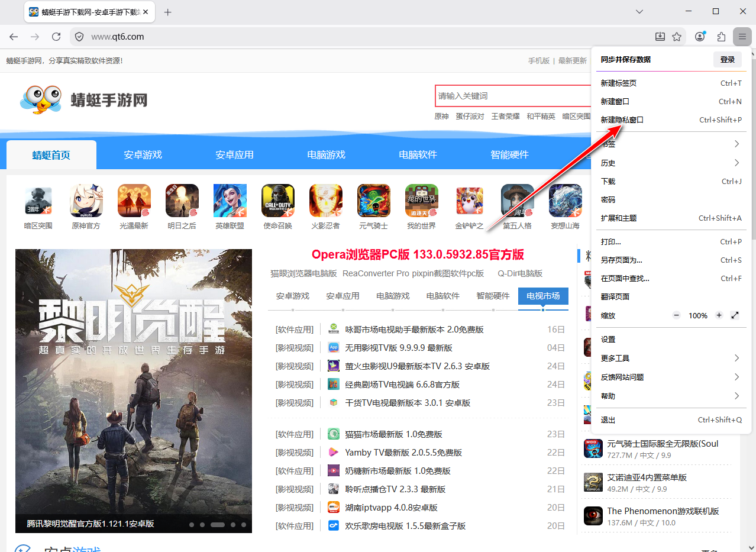
Task: Select the 电视市场 list tab
Action: point(543,296)
